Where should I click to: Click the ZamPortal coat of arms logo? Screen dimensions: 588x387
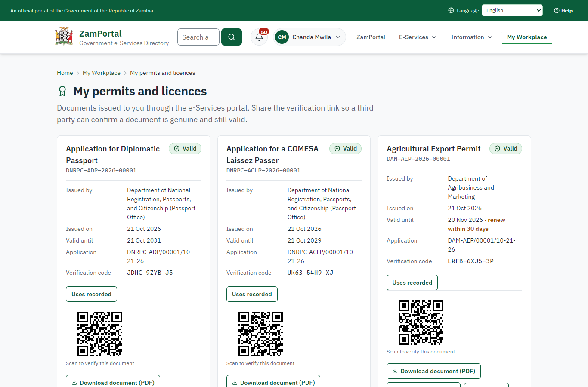64,37
